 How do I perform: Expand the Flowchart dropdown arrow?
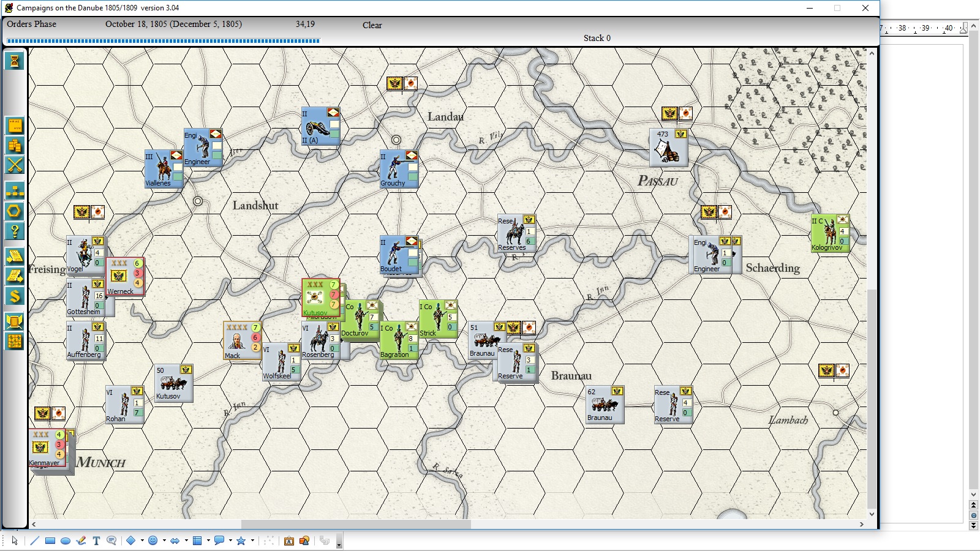208,541
